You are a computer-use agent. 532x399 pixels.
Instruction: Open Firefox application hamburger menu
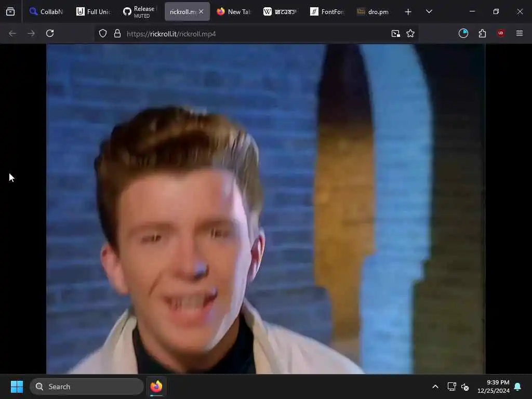pos(520,33)
